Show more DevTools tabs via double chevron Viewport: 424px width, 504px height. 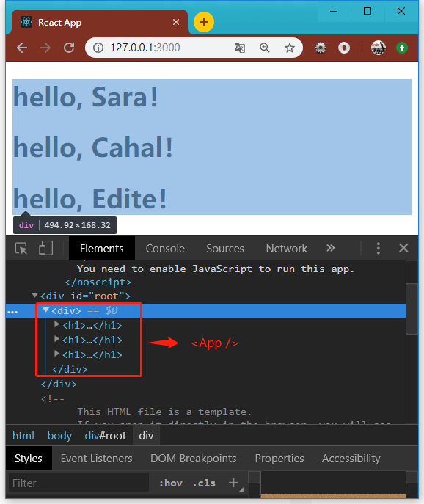click(x=330, y=248)
